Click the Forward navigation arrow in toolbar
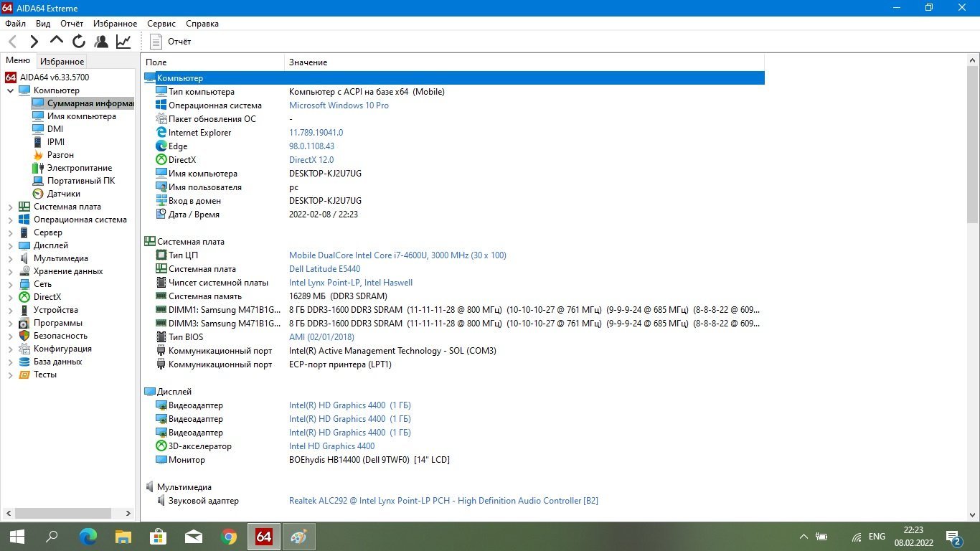Image resolution: width=980 pixels, height=551 pixels. tap(34, 42)
